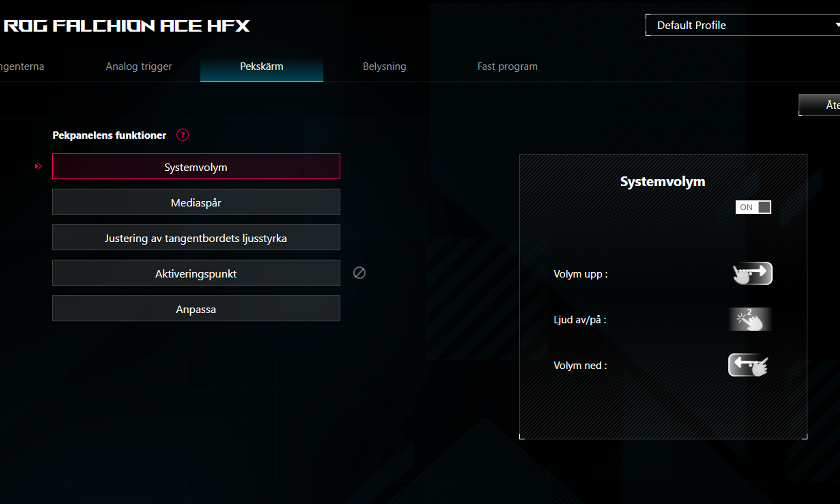Screen dimensions: 840x504
Task: Click the red arrow marker beside Systemvolym
Action: (38, 166)
